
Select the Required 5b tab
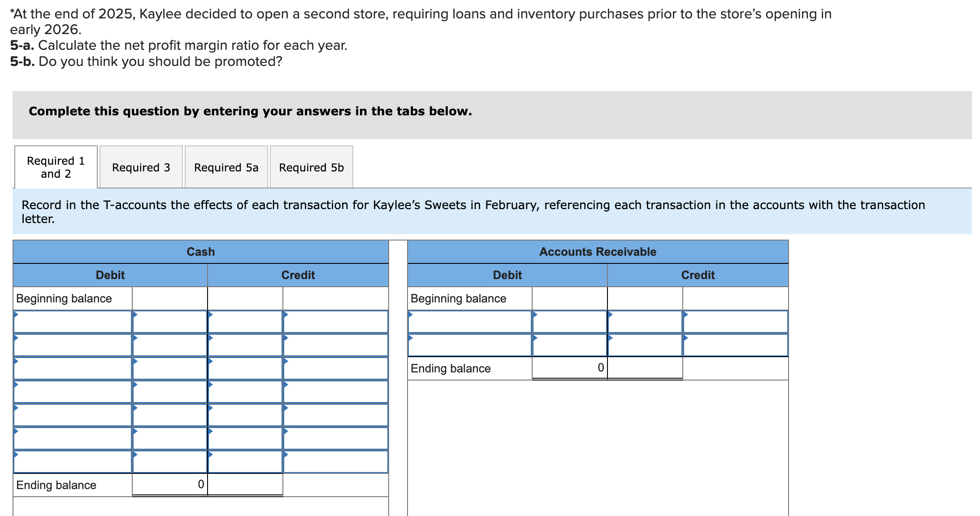click(311, 167)
